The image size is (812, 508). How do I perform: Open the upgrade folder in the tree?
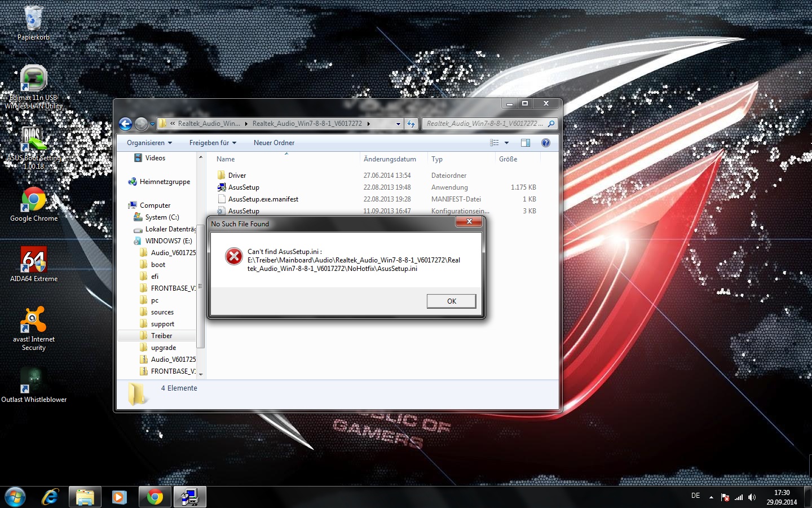164,348
